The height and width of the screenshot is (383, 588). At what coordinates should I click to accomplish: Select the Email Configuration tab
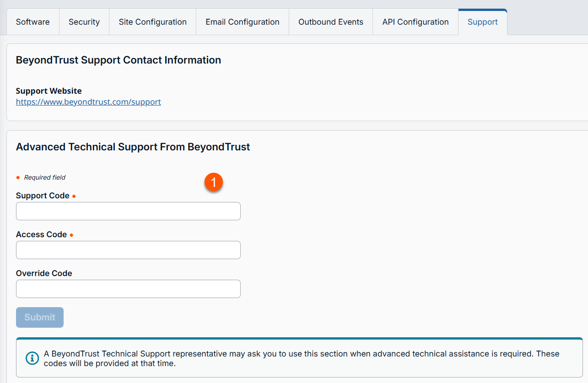pos(243,22)
